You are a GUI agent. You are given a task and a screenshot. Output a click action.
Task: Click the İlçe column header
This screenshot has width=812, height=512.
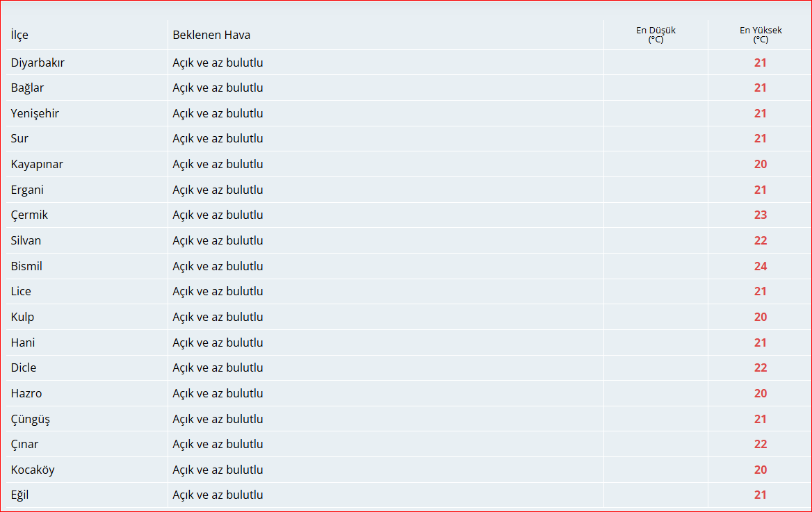click(19, 35)
